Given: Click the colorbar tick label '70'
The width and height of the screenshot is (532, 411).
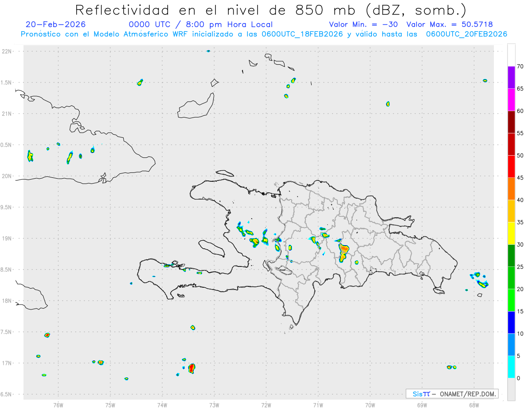Looking at the screenshot, I should [520, 67].
